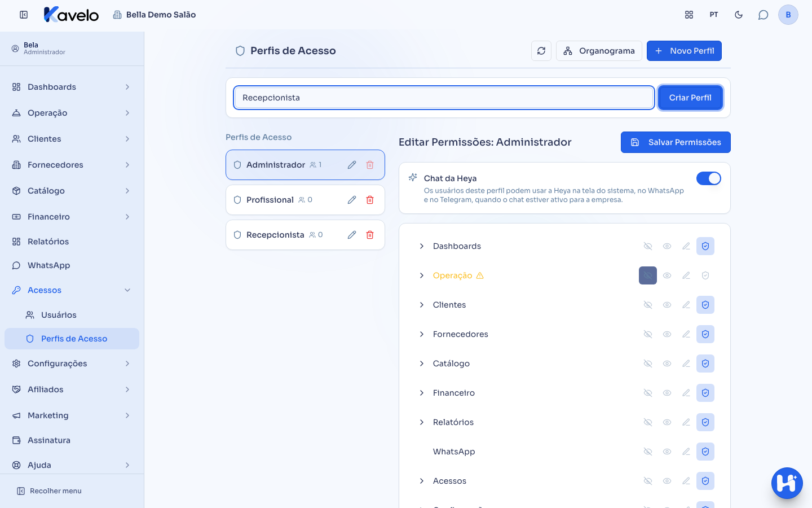Set Relatórios permission to view only
Image resolution: width=812 pixels, height=508 pixels.
[x=667, y=422]
